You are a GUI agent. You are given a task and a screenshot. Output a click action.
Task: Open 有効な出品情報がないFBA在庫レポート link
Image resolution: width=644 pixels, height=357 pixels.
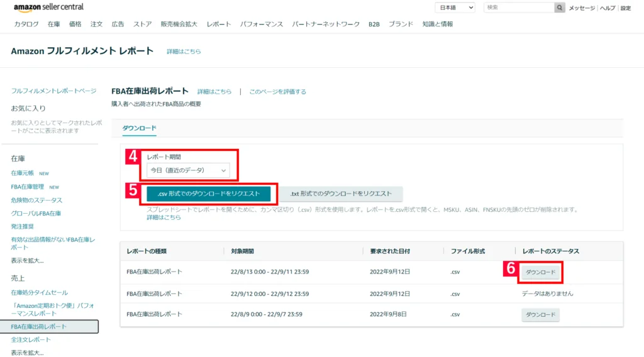[x=53, y=243]
